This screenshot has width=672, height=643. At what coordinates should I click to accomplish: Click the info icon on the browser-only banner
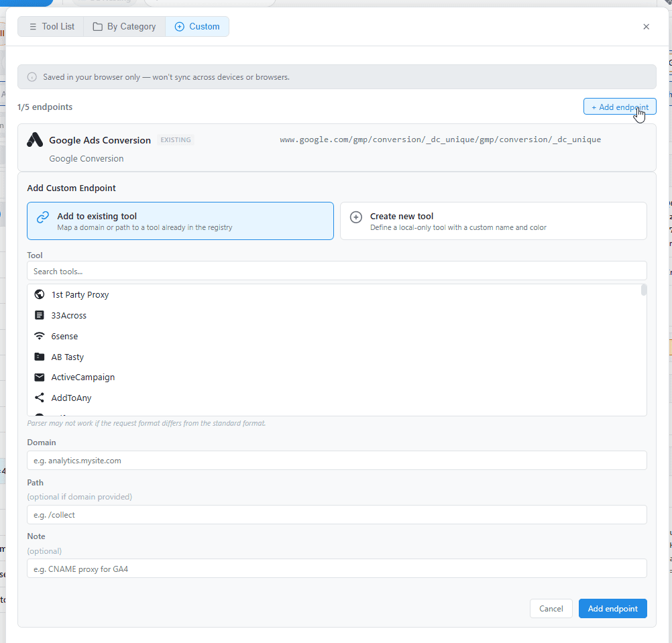pos(32,76)
